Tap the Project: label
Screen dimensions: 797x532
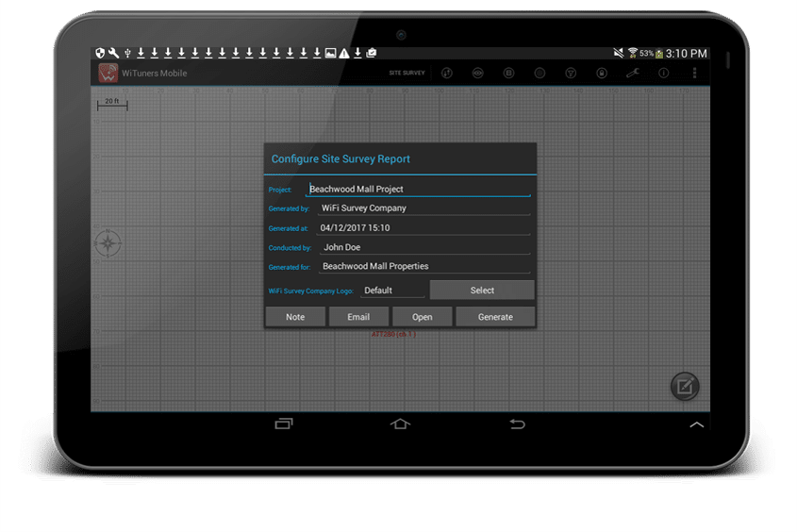tap(280, 190)
